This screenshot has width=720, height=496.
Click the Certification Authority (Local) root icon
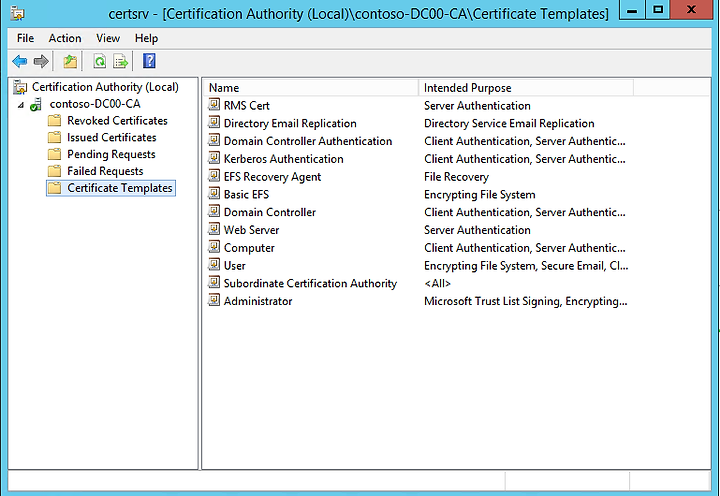click(20, 87)
